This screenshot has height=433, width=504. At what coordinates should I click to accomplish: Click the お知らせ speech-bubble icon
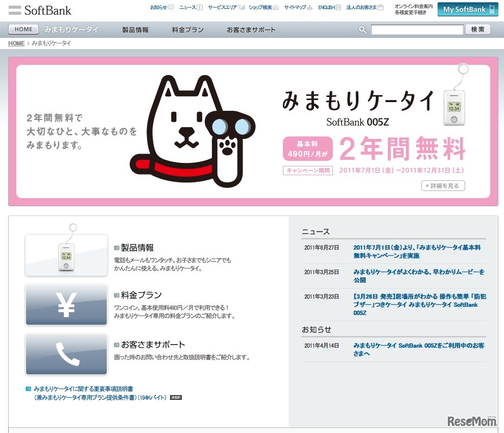pos(171,7)
